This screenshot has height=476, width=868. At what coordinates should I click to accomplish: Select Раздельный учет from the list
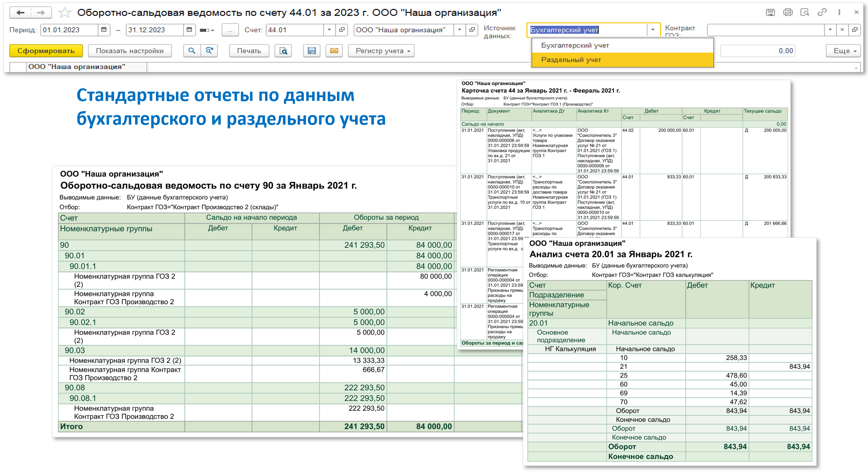pos(571,60)
